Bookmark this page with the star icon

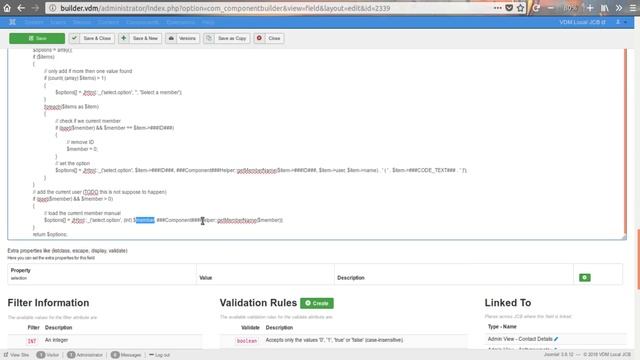pos(520,8)
